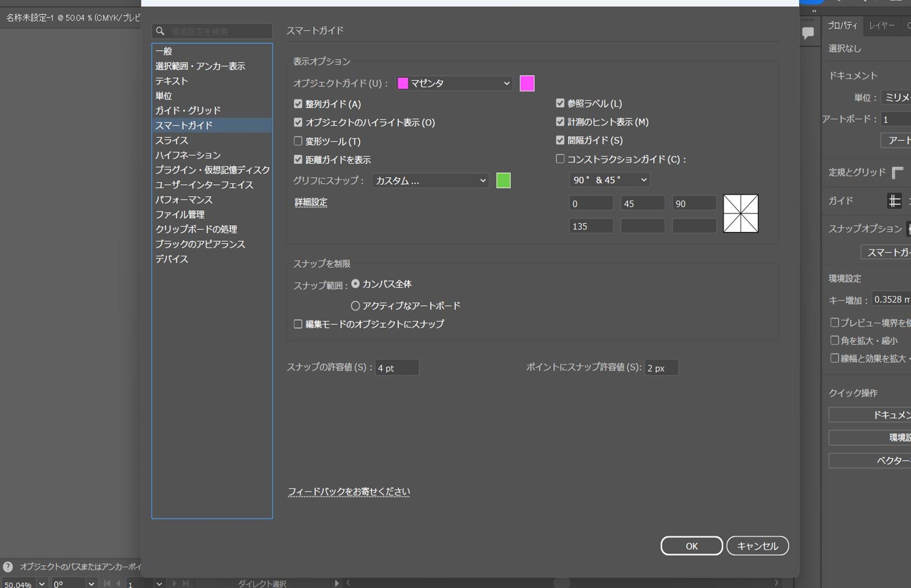Click the search magnifier in preferences
The height and width of the screenshot is (588, 911).
coord(160,31)
